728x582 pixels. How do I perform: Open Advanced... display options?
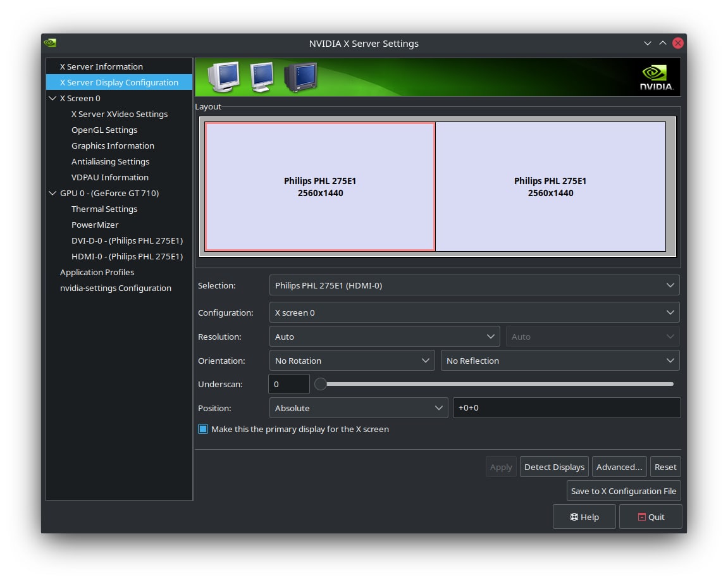point(619,467)
